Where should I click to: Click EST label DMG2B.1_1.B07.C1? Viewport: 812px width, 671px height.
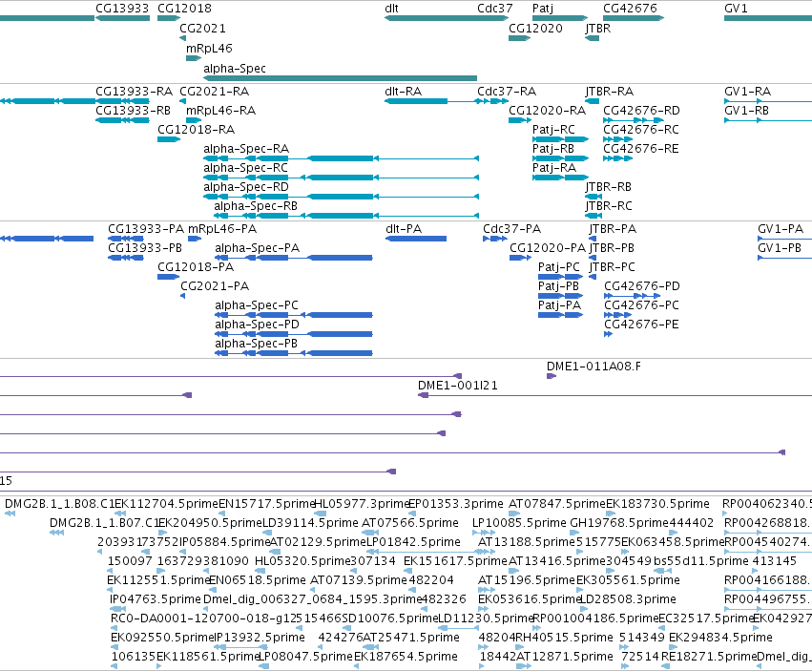[104, 523]
